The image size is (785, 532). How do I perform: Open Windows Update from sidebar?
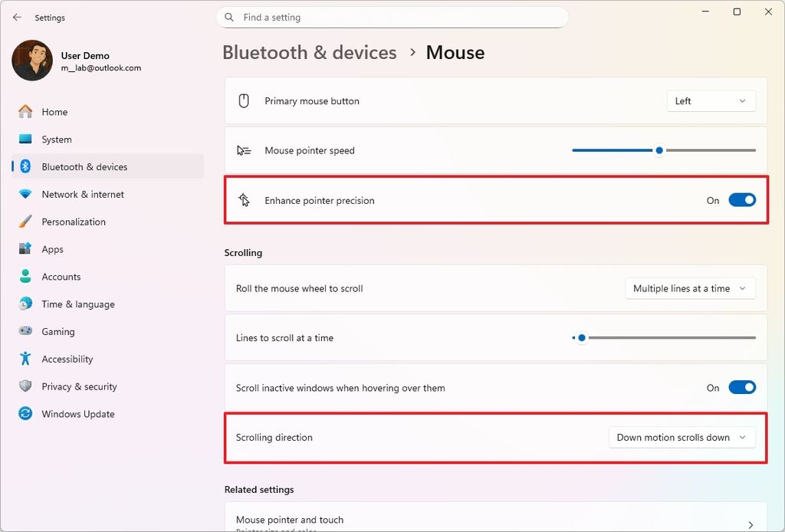click(x=77, y=414)
